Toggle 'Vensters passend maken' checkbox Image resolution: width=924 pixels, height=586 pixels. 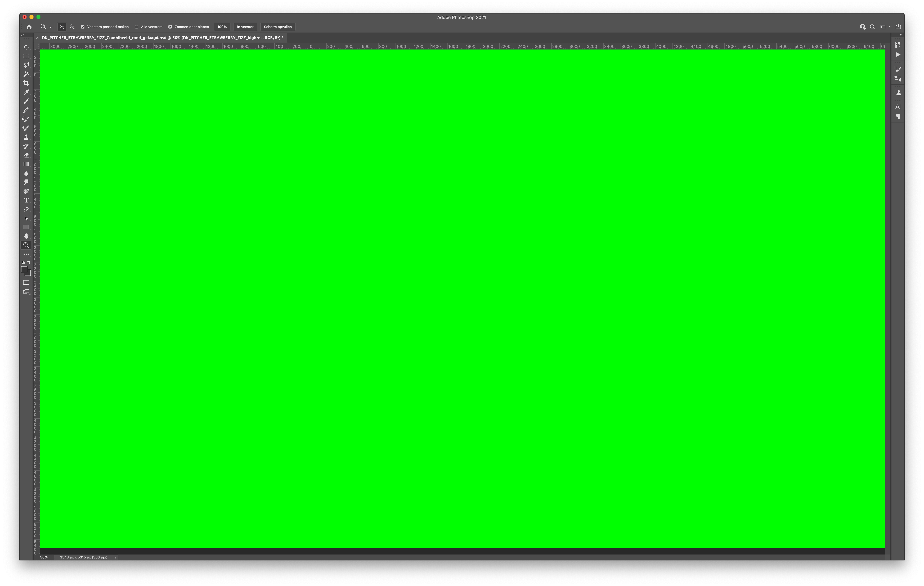click(83, 27)
